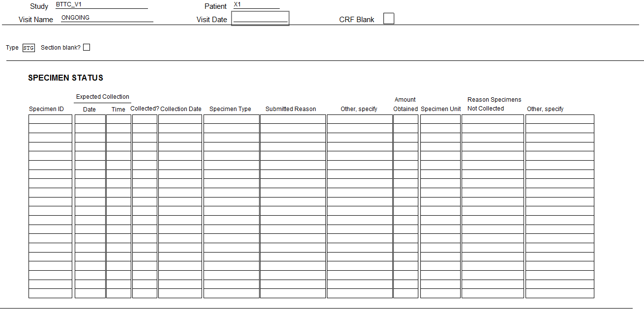Select first row Specimen Unit cell
Screen dimensions: 644x311
tap(440, 119)
